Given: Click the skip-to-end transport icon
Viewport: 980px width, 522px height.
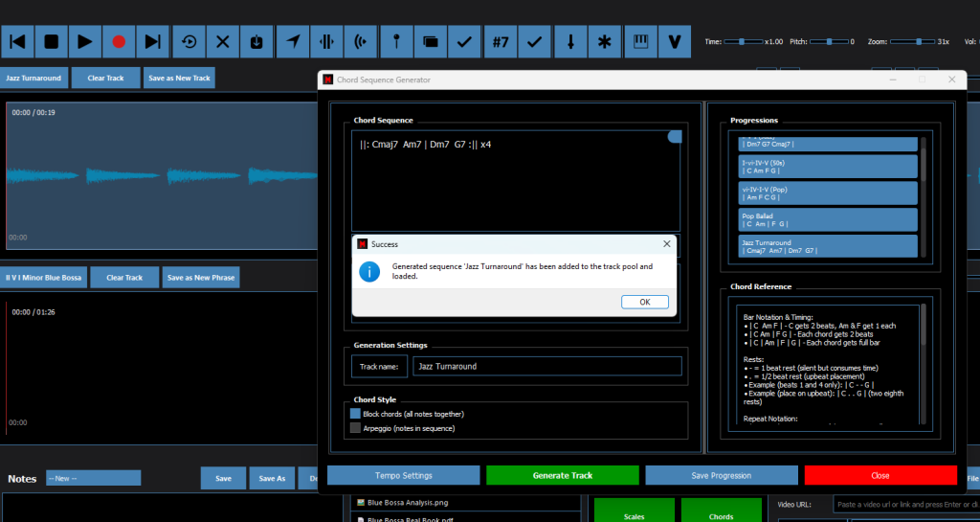Looking at the screenshot, I should click(x=152, y=41).
